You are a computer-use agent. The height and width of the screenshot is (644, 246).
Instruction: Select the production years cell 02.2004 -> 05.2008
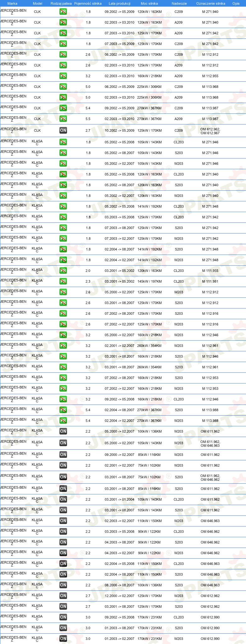point(120,564)
